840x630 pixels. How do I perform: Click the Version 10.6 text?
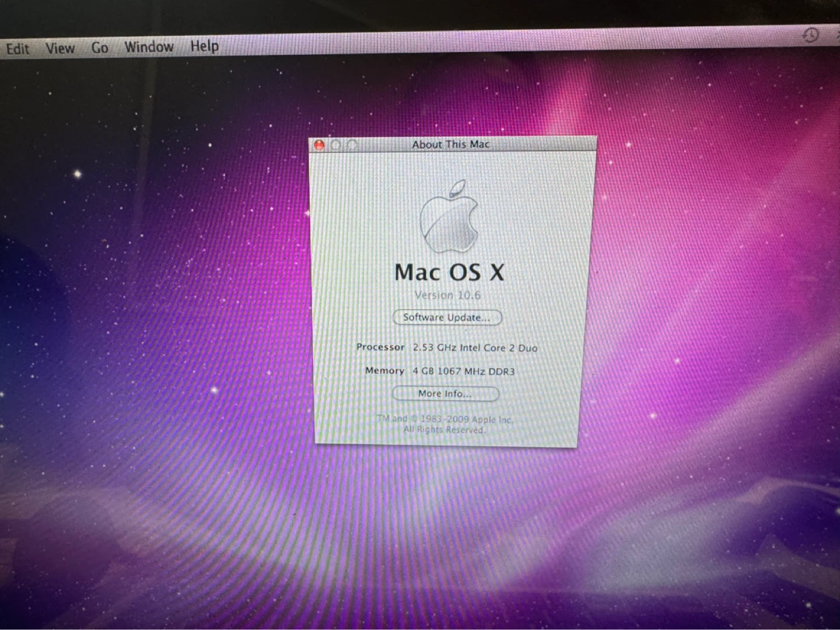(447, 295)
